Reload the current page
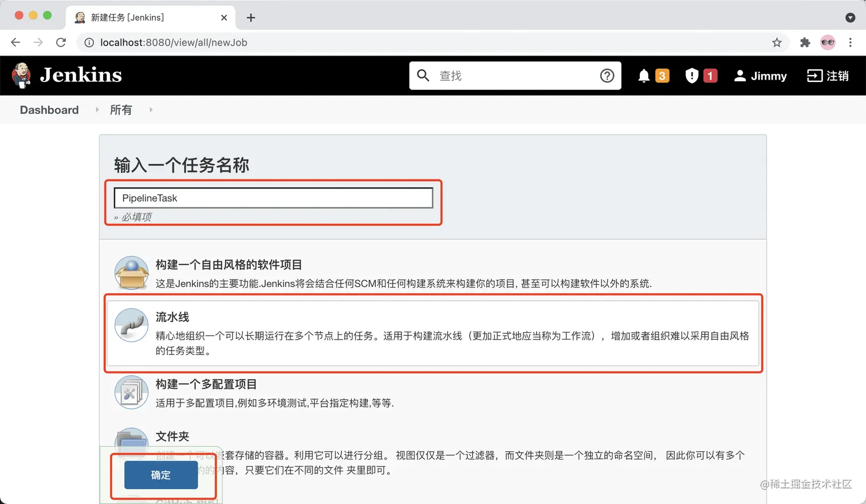Image resolution: width=866 pixels, height=504 pixels. coord(61,42)
